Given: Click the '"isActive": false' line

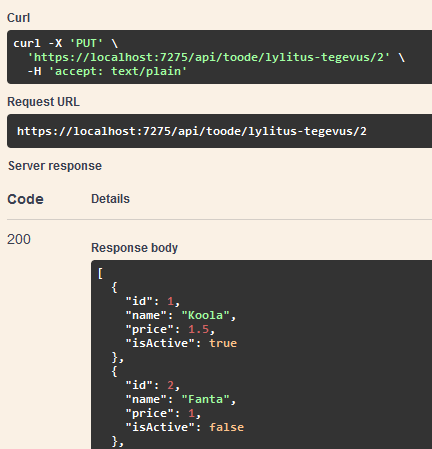Looking at the screenshot, I should coord(185,427).
